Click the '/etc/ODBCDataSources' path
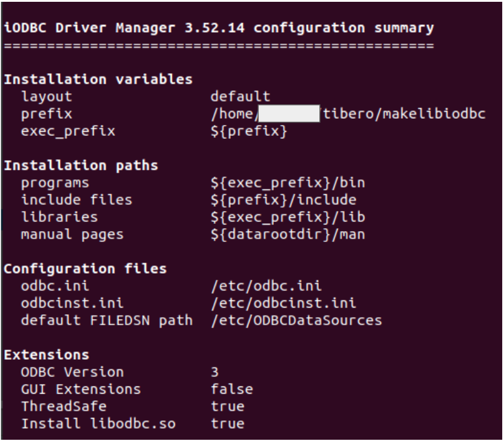Viewport: 504px width, 441px height. click(x=296, y=320)
